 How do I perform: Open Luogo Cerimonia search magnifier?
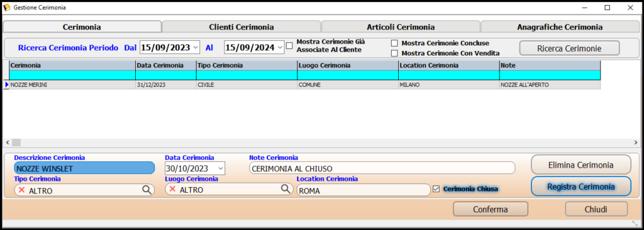(x=285, y=188)
